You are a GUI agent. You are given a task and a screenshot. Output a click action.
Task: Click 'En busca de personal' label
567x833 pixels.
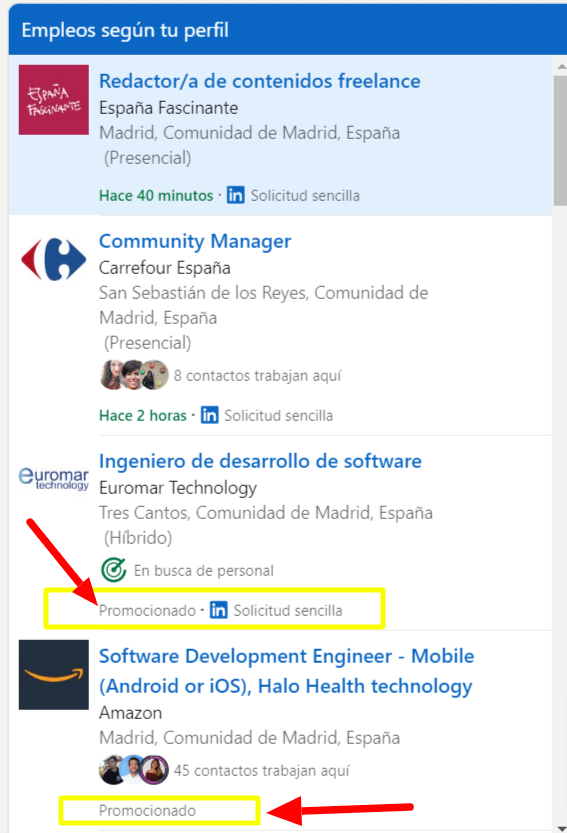(x=204, y=571)
